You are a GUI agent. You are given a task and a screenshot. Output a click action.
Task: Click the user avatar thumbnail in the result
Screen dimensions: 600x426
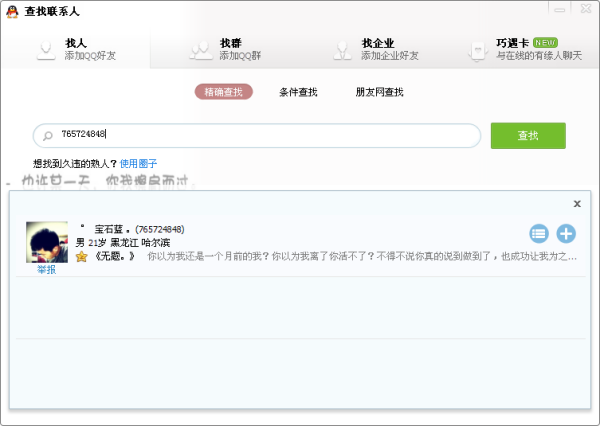pos(46,241)
